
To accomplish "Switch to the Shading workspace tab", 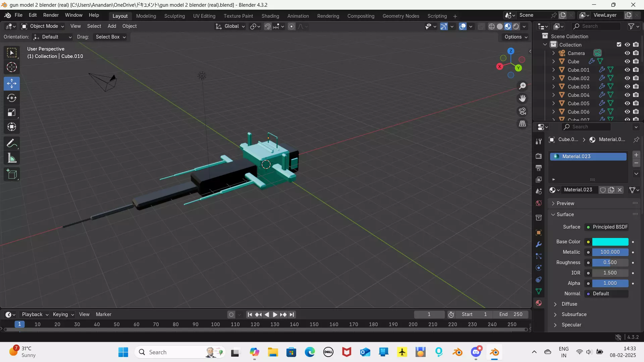I will (x=270, y=16).
